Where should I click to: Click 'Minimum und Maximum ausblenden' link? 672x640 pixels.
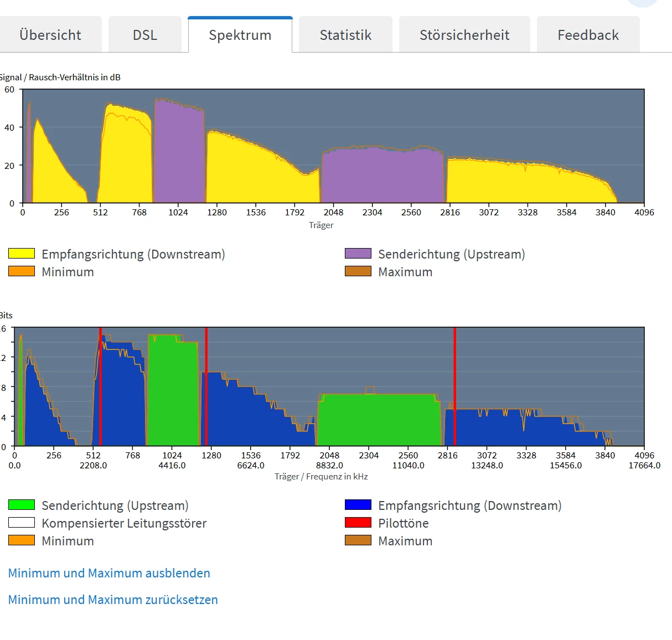coord(109,573)
